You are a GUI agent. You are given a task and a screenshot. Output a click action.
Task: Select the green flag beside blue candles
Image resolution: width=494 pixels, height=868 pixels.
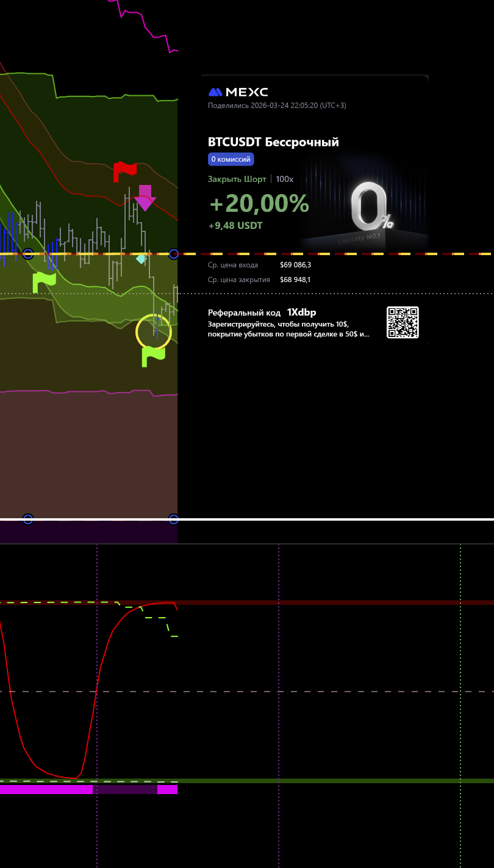44,281
